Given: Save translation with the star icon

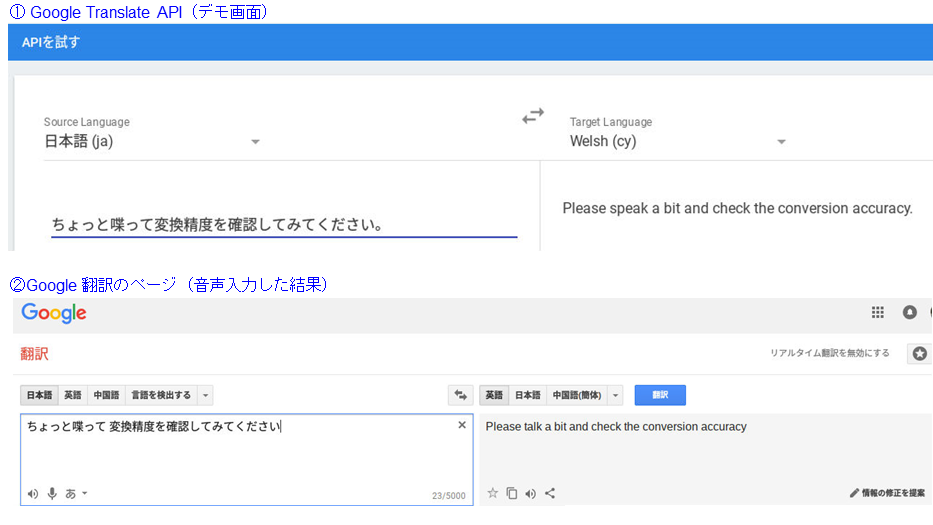Looking at the screenshot, I should pos(493,493).
